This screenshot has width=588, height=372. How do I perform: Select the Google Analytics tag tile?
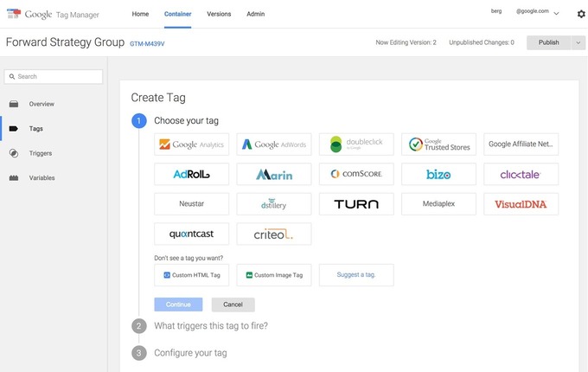click(192, 144)
